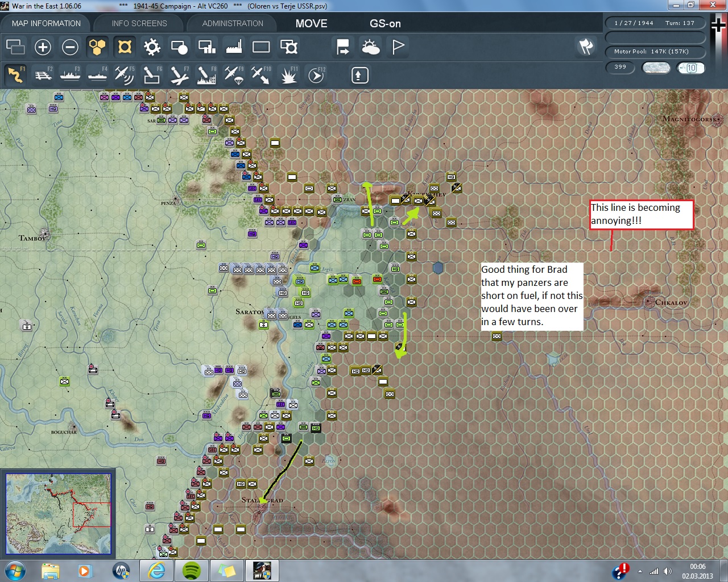Toggle the factory display icon

234,47
